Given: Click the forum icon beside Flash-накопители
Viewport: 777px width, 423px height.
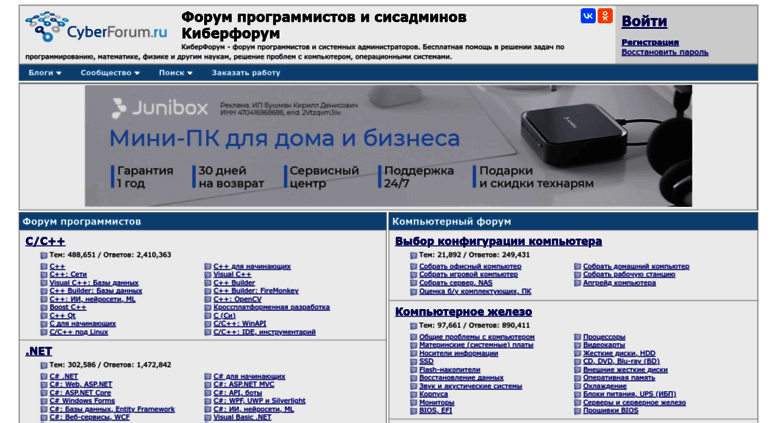Looking at the screenshot, I should (413, 370).
